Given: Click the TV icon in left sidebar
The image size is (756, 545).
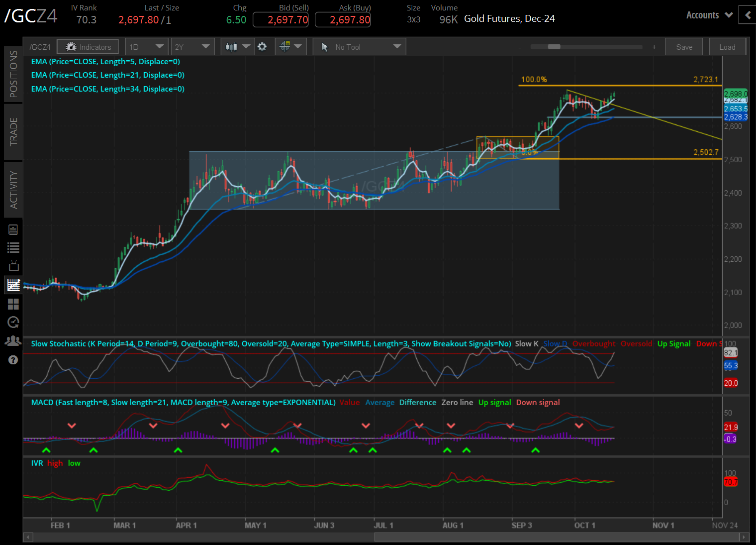Looking at the screenshot, I should click(x=13, y=266).
